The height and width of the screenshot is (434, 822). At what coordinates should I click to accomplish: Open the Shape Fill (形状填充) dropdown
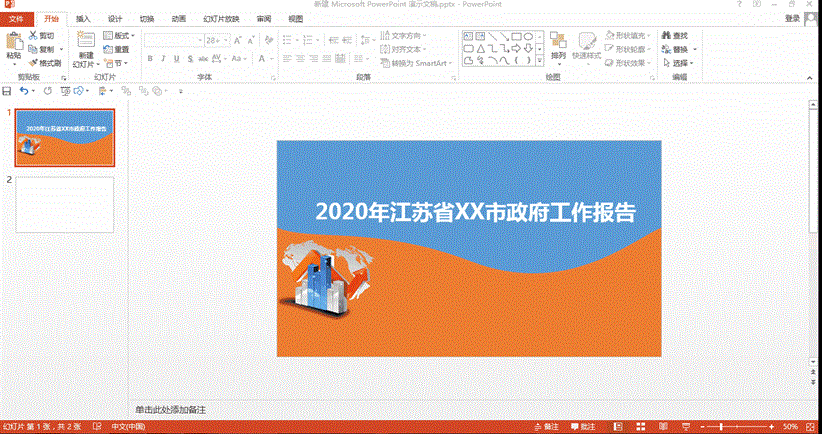tap(630, 35)
